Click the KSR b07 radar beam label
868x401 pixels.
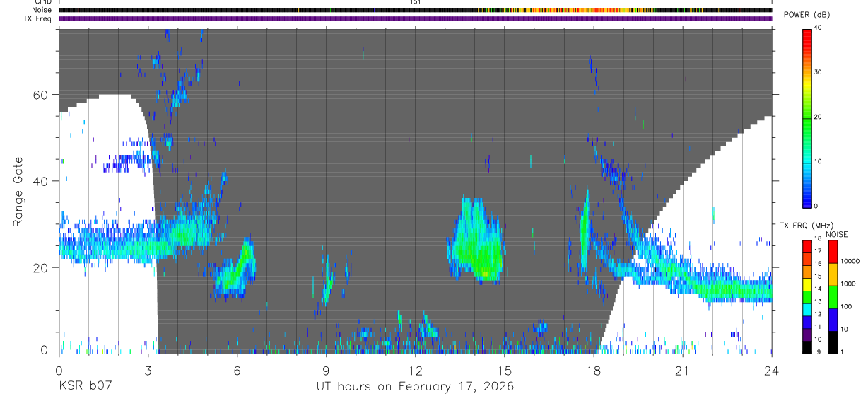85,387
